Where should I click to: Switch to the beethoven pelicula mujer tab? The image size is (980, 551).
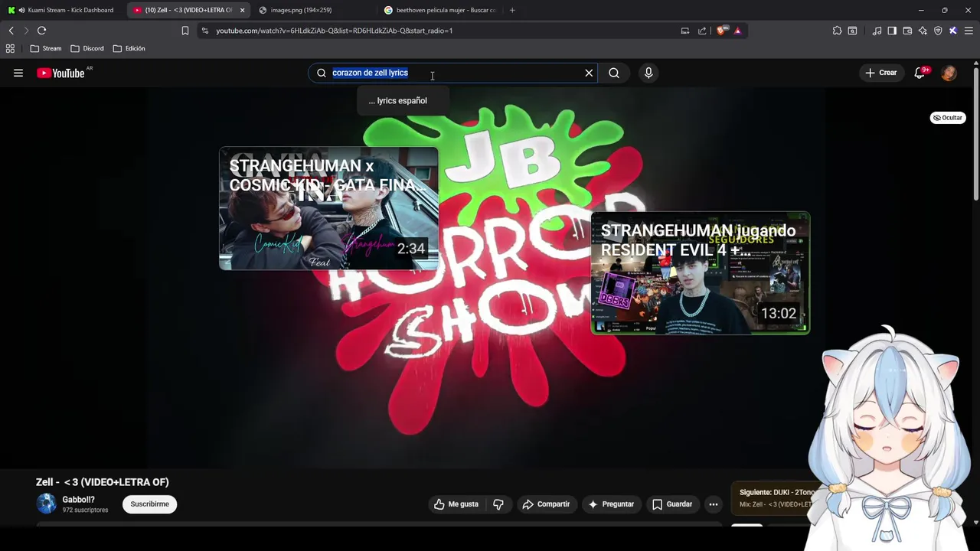pyautogui.click(x=440, y=10)
